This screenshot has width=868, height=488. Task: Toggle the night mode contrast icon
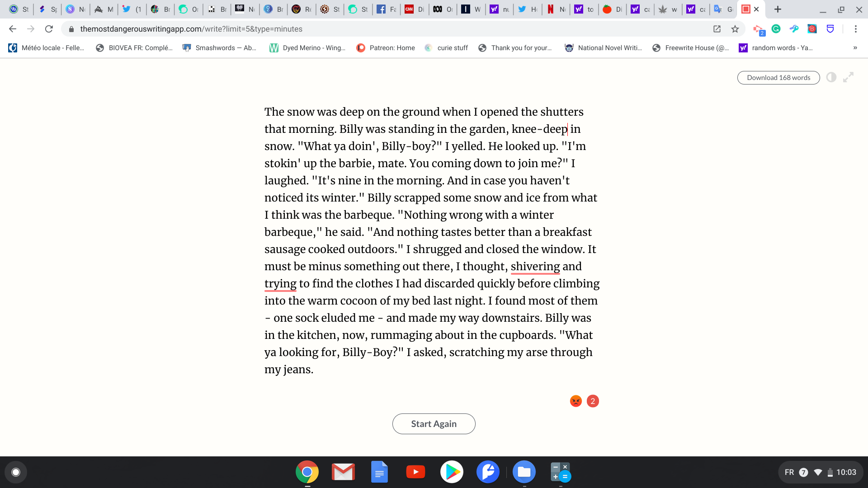coord(831,77)
